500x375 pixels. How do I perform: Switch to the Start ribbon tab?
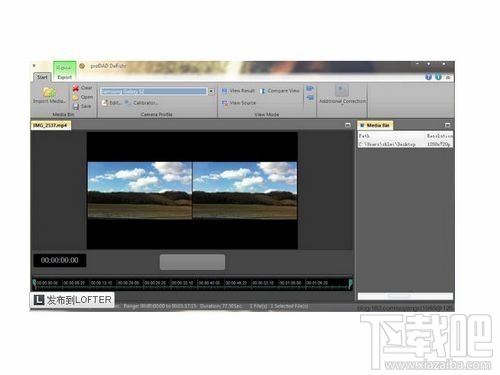(x=42, y=77)
